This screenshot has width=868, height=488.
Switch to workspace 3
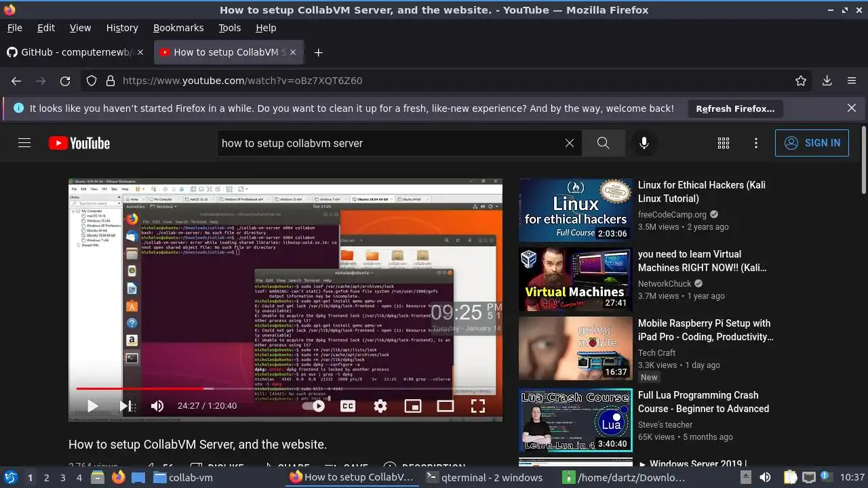(x=62, y=478)
